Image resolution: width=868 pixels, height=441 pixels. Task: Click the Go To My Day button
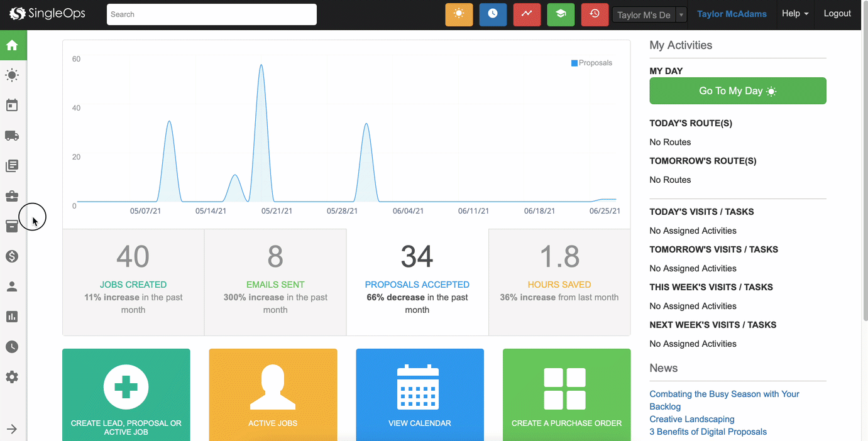pyautogui.click(x=737, y=90)
